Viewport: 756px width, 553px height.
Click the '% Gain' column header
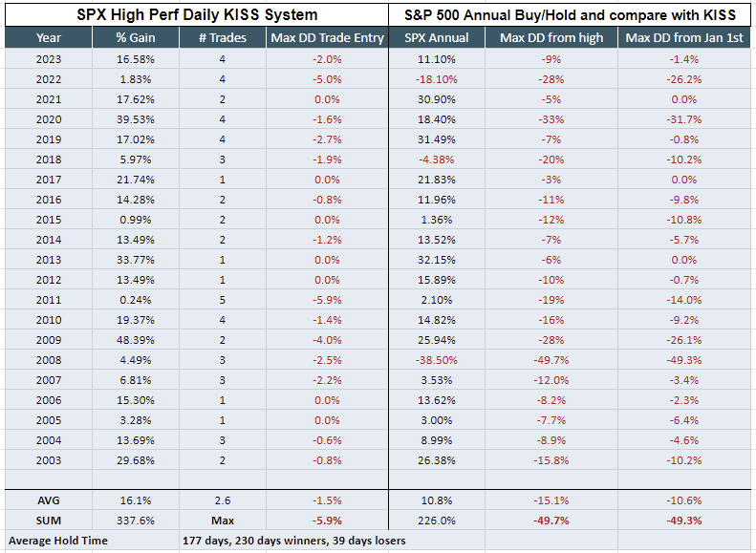tap(136, 37)
